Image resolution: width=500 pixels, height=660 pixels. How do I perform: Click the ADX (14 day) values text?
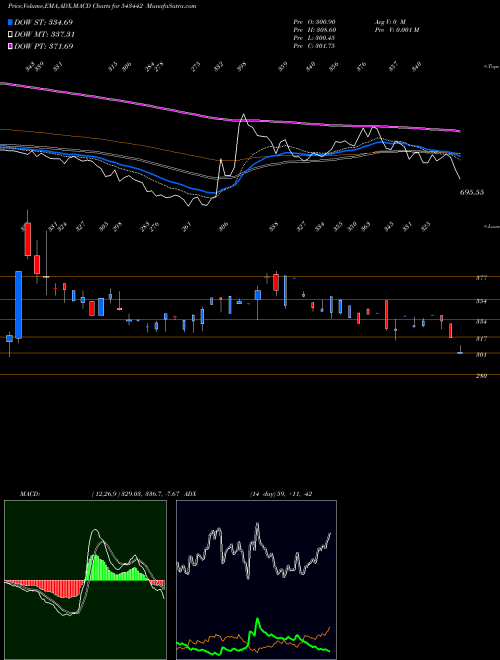(x=280, y=493)
